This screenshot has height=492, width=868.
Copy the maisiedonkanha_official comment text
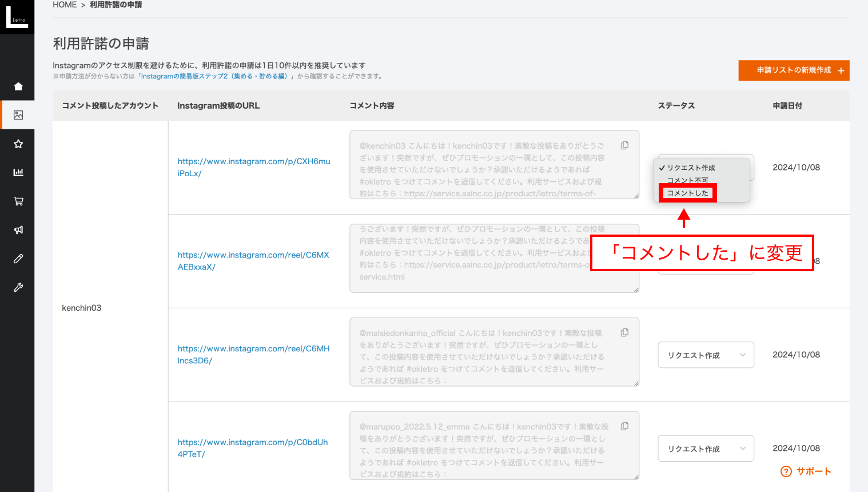(x=624, y=332)
